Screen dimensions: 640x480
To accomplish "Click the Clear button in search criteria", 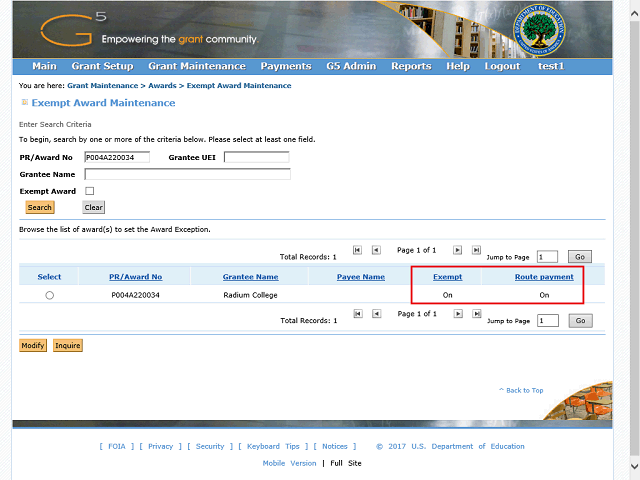I will pyautogui.click(x=93, y=208).
